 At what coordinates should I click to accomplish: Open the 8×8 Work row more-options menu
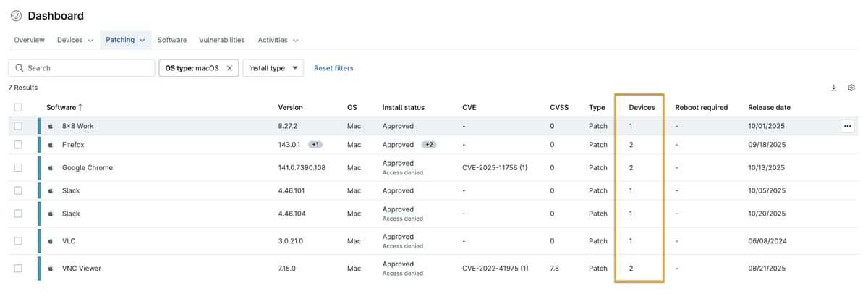click(x=847, y=126)
